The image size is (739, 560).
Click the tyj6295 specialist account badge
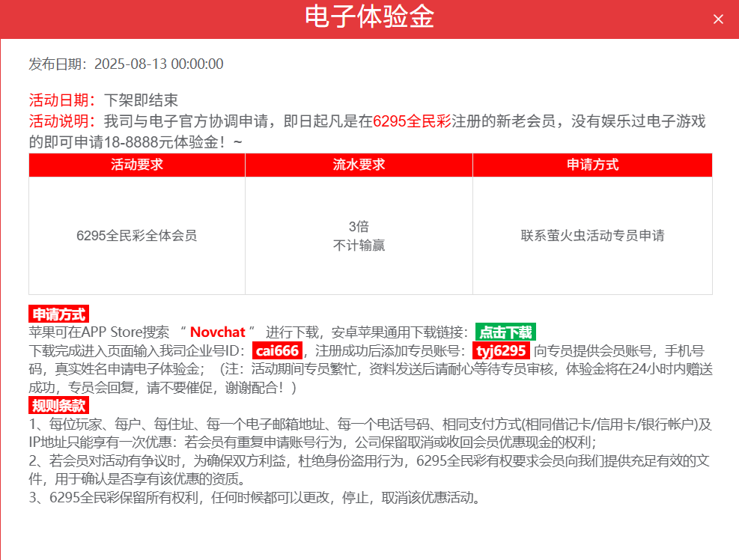coord(501,350)
